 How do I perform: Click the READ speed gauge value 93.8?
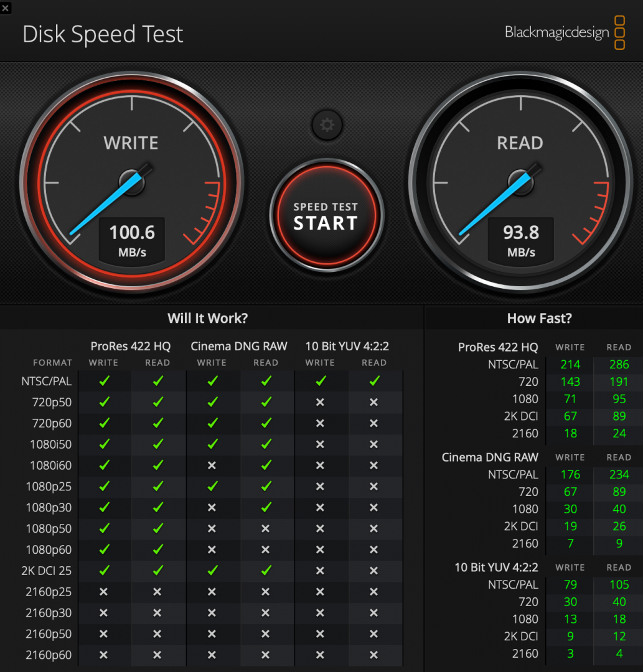pos(521,233)
